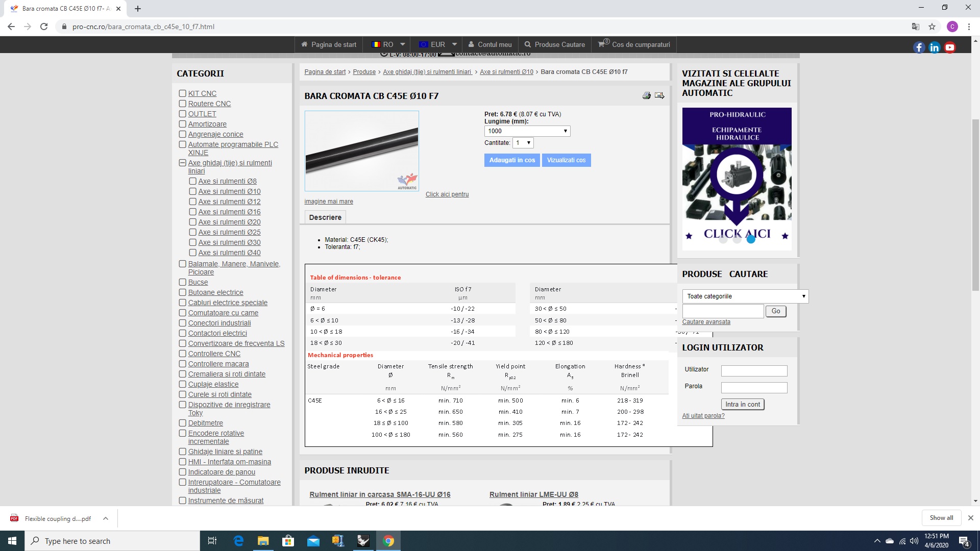Open the YouTube social icon

[x=949, y=47]
